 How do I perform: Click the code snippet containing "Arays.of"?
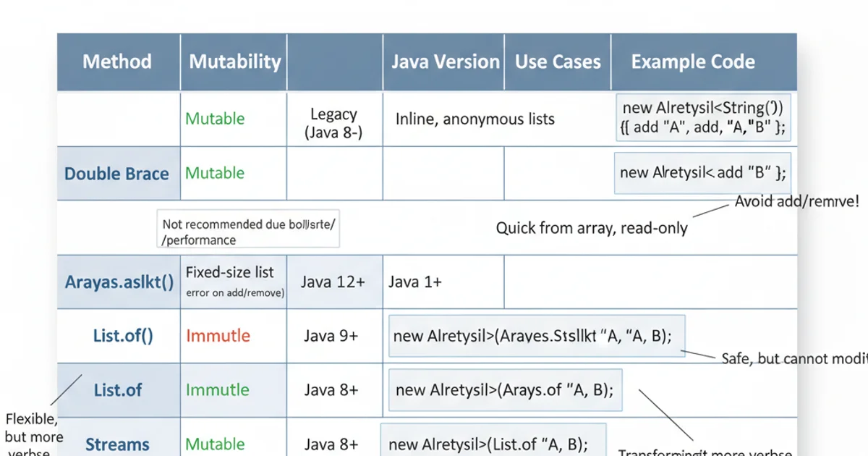click(504, 390)
